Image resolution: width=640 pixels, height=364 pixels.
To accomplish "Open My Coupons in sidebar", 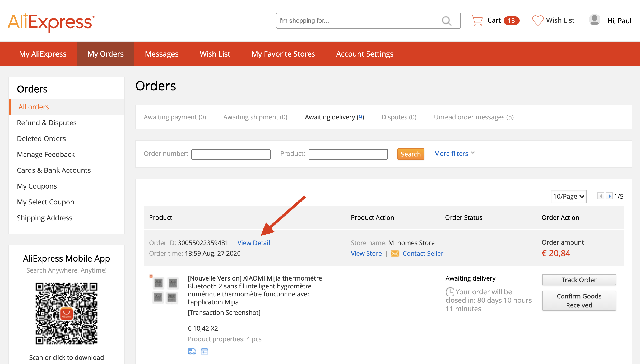I will coord(37,186).
